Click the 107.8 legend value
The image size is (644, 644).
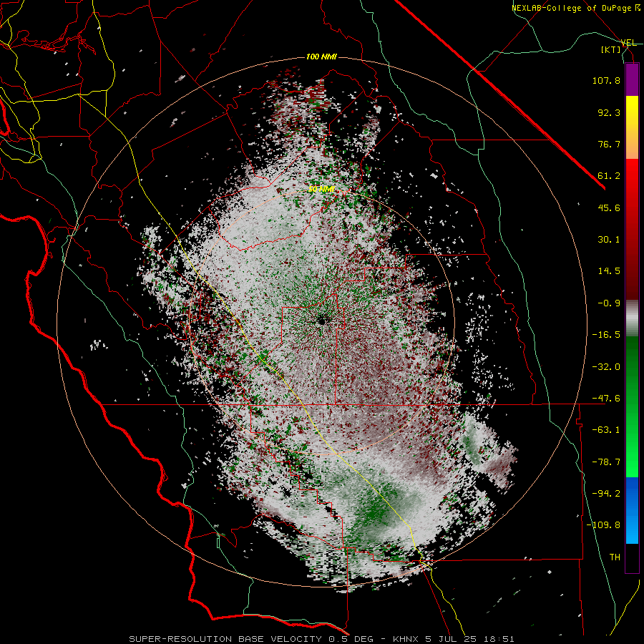tap(606, 80)
